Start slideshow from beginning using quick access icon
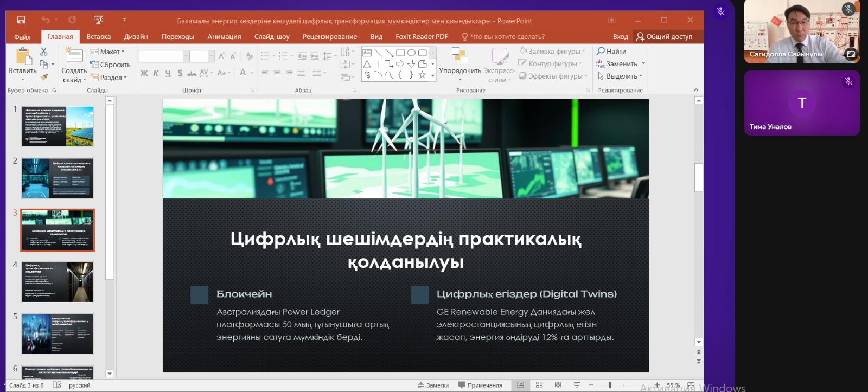This screenshot has width=868, height=392. pos(98,20)
